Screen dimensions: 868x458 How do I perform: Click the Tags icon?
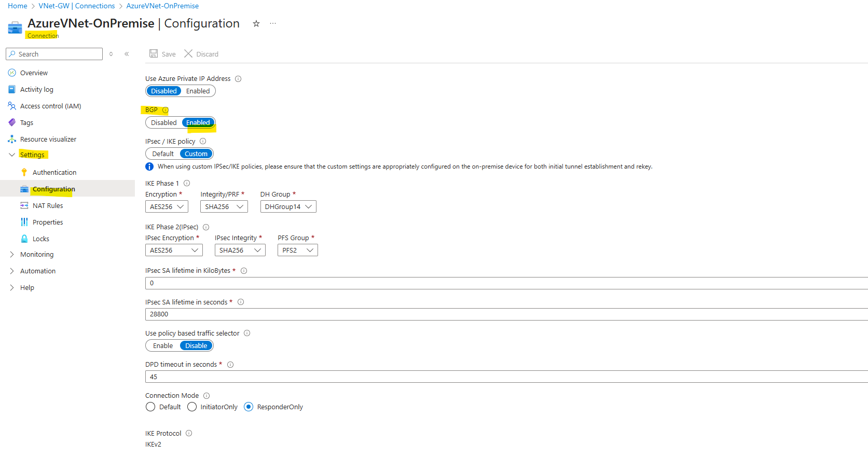[12, 122]
